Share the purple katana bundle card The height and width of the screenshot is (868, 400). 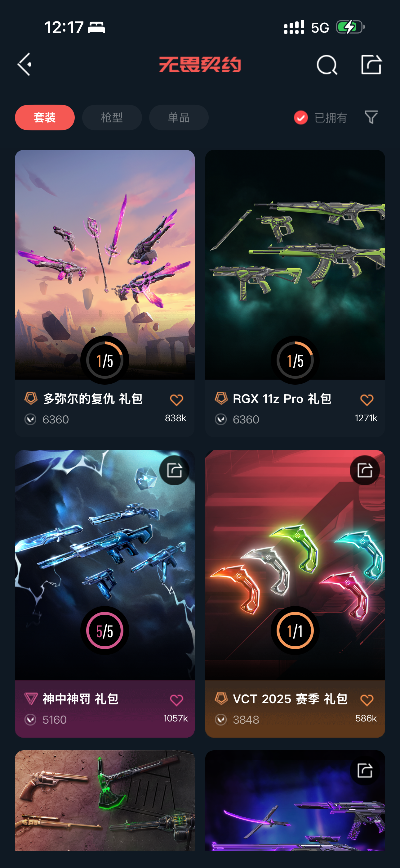(365, 770)
